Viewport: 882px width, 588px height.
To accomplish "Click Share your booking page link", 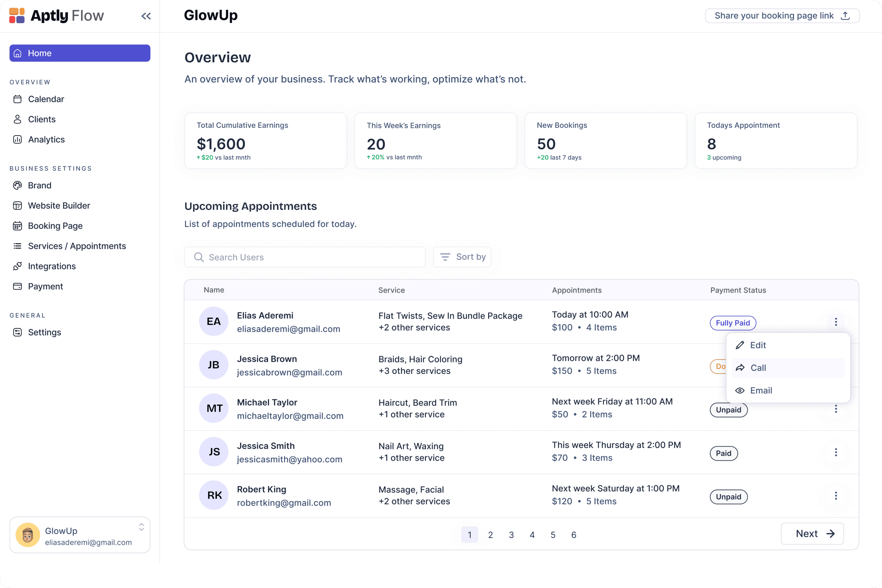I will [x=782, y=16].
